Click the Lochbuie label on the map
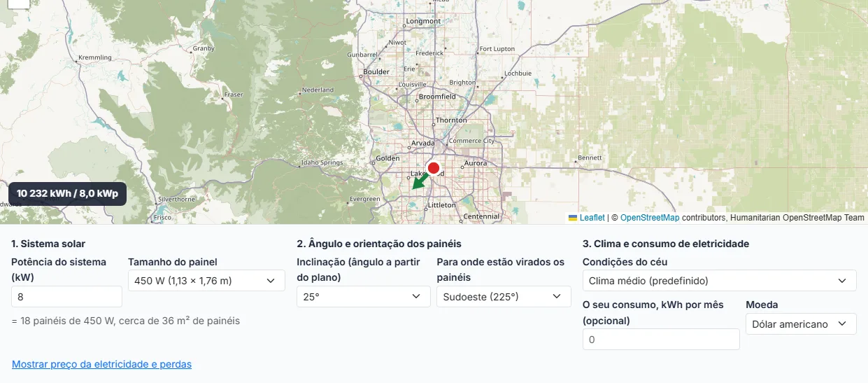Image resolution: width=868 pixels, height=383 pixels. tap(518, 73)
